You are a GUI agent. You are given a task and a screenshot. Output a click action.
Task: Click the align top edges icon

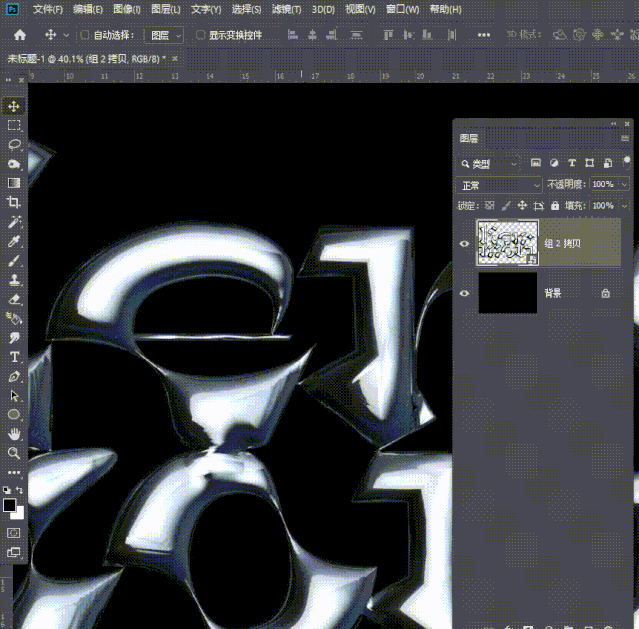coord(388,35)
